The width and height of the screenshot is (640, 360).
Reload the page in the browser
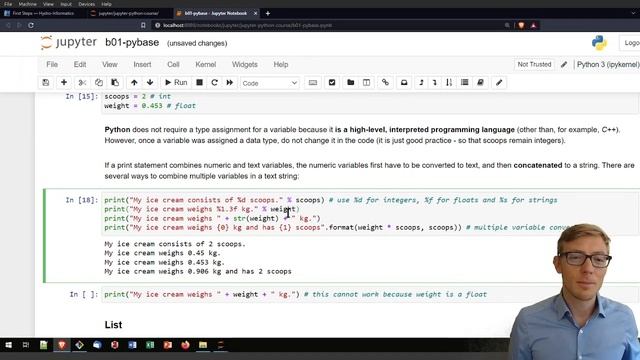pyautogui.click(x=31, y=25)
